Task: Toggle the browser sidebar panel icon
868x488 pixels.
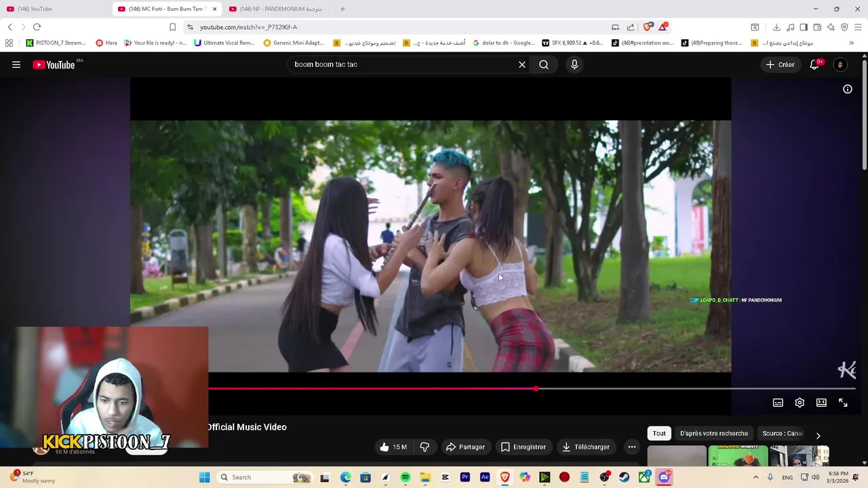Action: pos(804,27)
